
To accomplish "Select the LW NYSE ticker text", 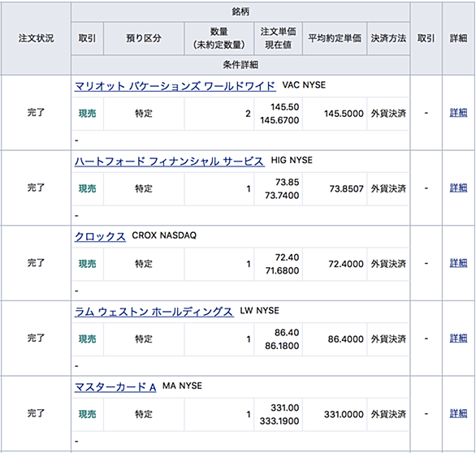I will [260, 311].
